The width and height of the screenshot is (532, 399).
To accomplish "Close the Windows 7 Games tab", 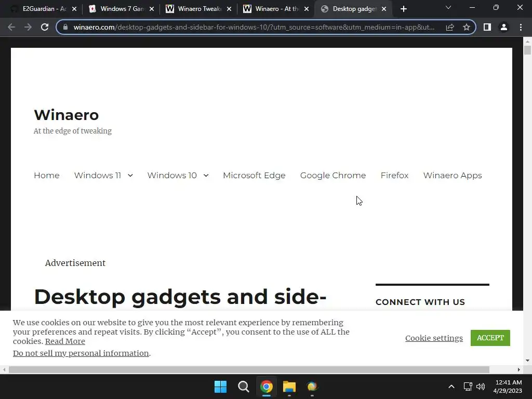I will tap(152, 9).
